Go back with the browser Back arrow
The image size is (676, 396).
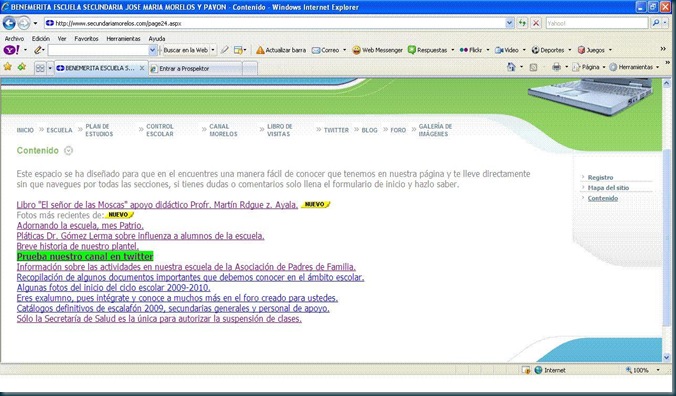[x=9, y=23]
